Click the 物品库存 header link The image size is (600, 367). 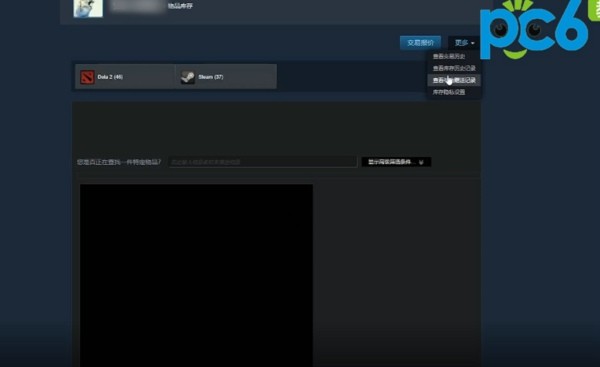pos(180,6)
